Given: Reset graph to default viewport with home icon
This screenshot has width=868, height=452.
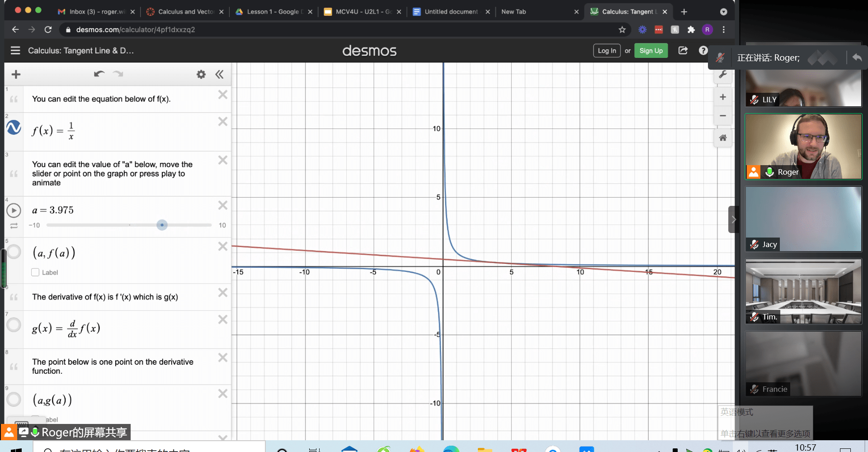Looking at the screenshot, I should (x=723, y=138).
